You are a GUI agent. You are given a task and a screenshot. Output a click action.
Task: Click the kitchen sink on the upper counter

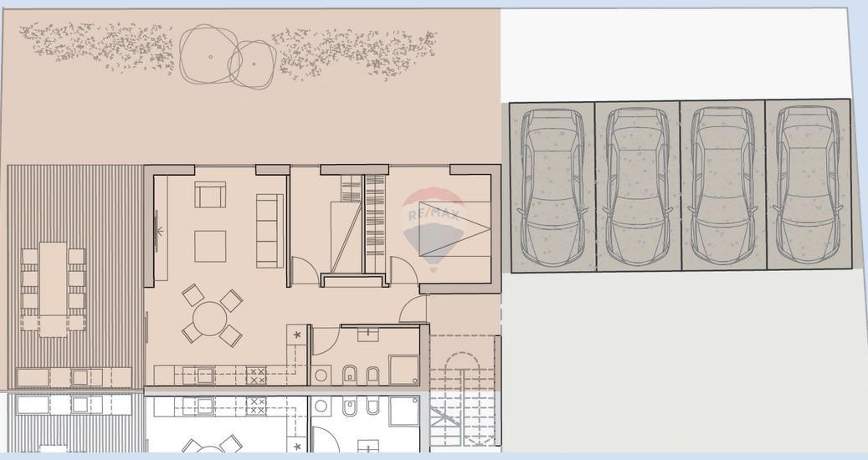[x=205, y=376]
